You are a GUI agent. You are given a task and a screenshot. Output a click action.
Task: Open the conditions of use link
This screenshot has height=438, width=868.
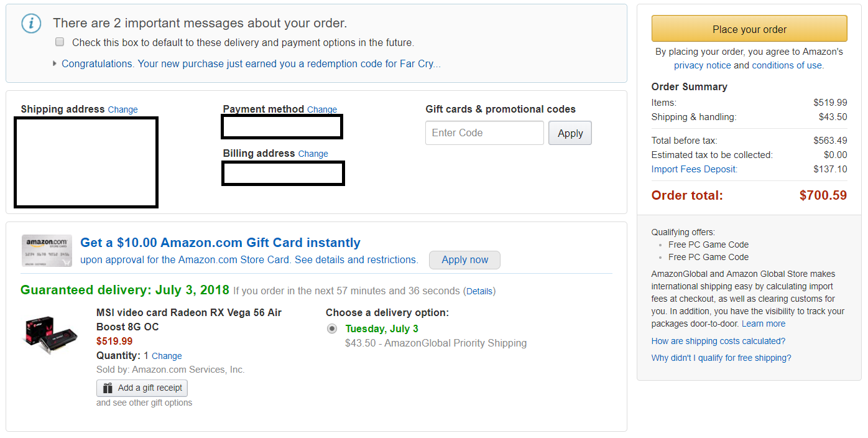point(787,65)
